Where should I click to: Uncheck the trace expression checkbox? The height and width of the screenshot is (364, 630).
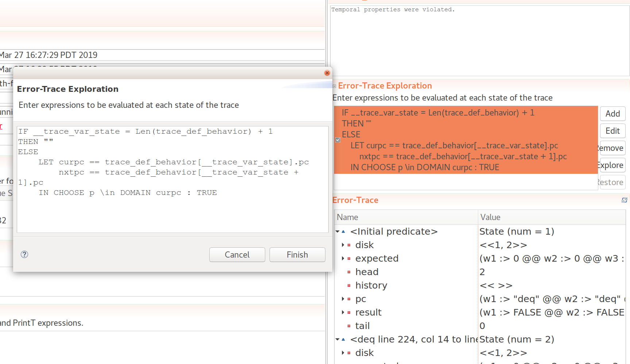tap(337, 140)
